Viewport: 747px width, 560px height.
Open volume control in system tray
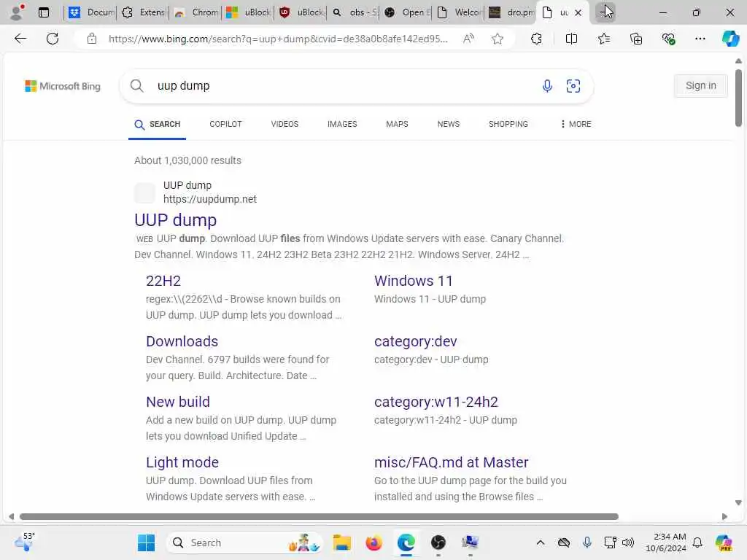tap(628, 542)
